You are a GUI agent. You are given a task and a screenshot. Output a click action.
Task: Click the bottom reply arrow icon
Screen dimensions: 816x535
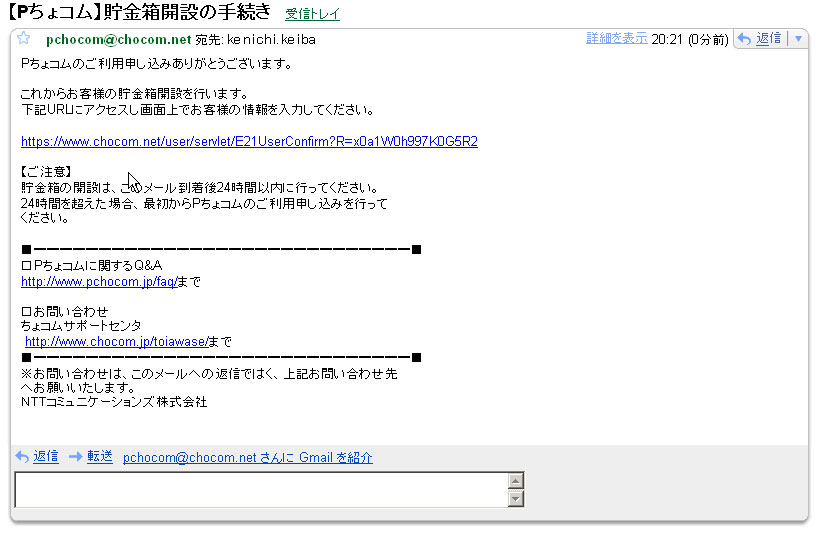click(22, 457)
